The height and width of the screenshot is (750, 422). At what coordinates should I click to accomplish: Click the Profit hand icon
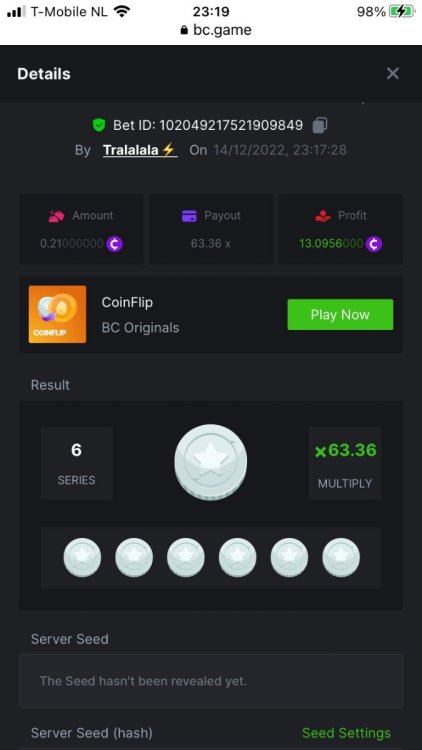323,216
